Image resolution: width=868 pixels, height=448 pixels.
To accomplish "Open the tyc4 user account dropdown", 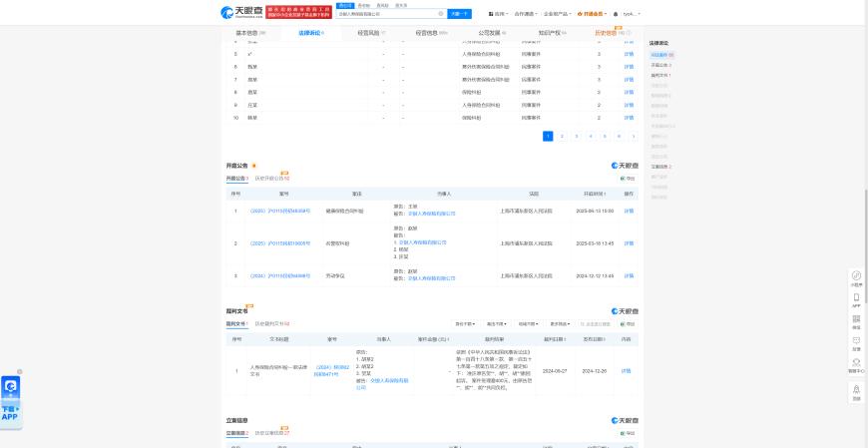I will click(x=632, y=14).
